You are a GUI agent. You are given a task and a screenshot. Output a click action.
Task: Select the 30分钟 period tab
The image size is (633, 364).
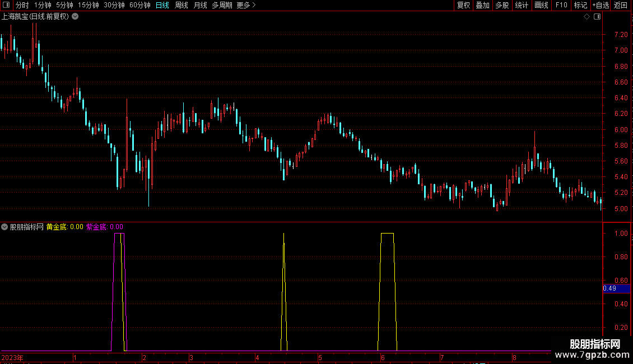[x=114, y=5]
